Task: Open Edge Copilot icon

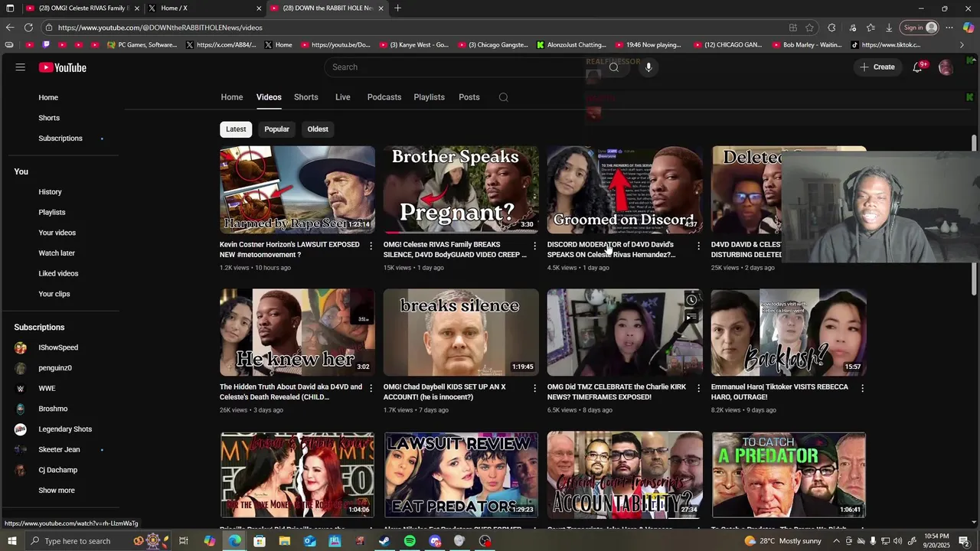Action: pos(968,28)
